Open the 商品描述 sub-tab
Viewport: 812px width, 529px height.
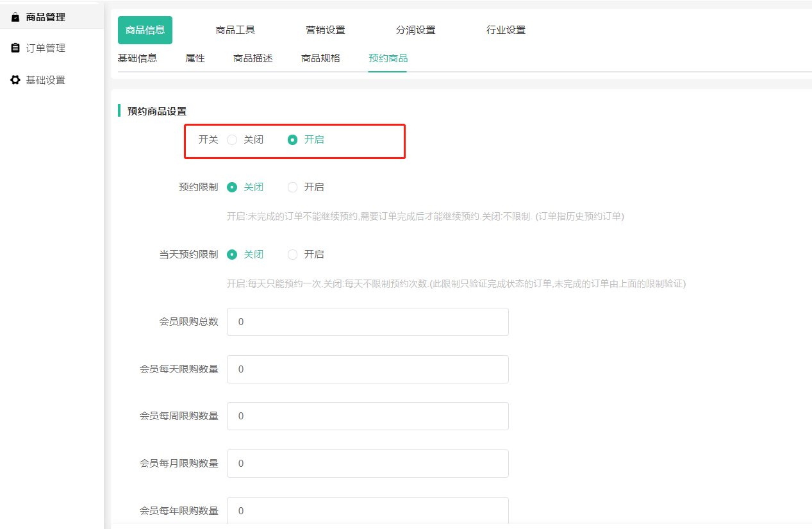coord(253,58)
